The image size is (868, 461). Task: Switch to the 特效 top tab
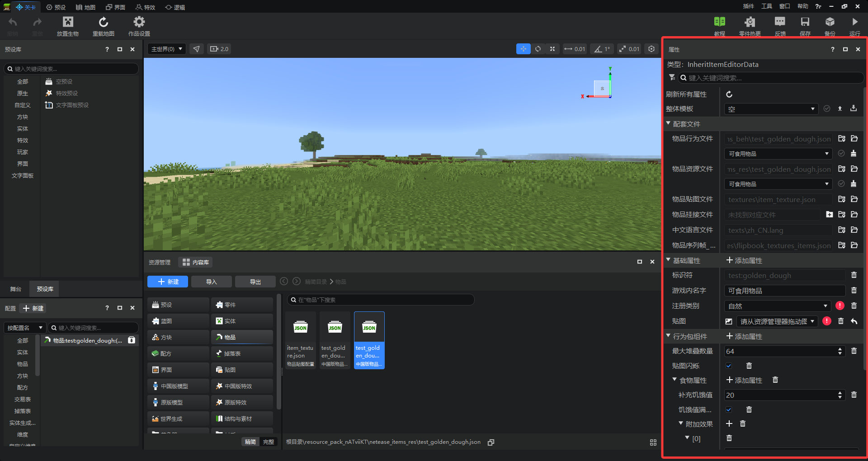point(146,7)
